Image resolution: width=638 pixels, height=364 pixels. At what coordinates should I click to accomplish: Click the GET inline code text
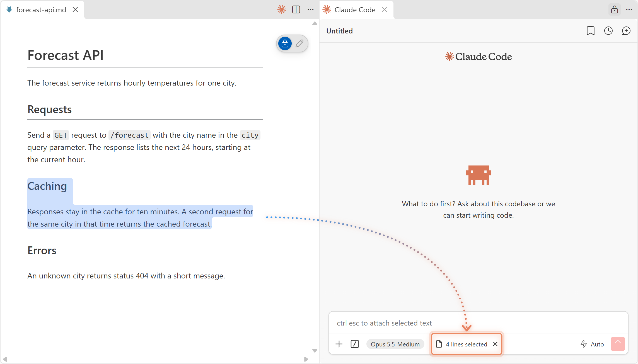(x=61, y=135)
